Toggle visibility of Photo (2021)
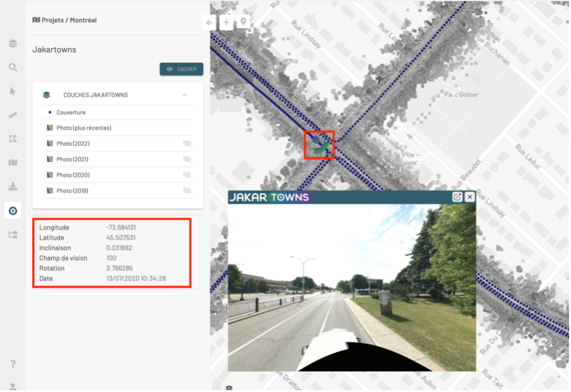Image resolution: width=571 pixels, height=392 pixels. 187,159
